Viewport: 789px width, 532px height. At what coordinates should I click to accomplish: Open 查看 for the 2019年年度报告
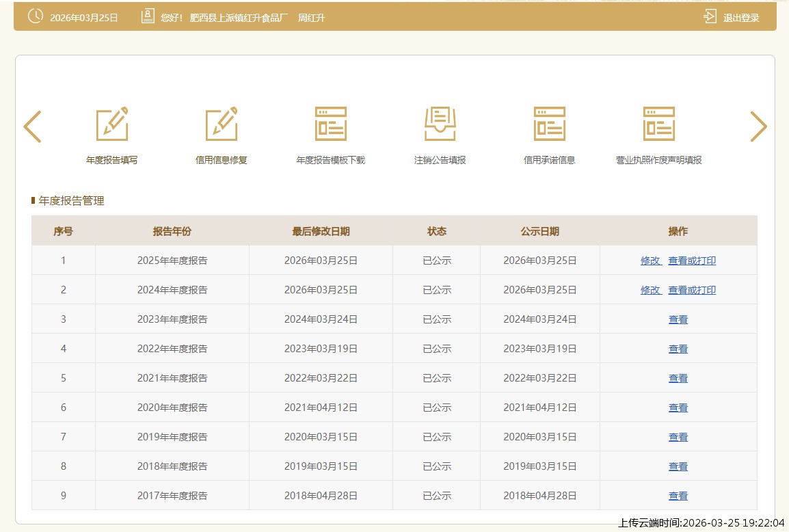point(678,437)
